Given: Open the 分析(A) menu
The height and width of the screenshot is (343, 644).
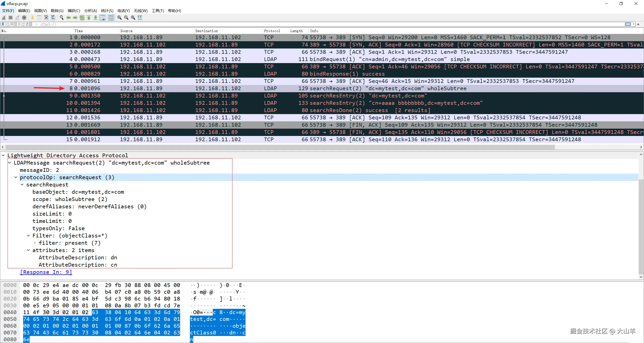Looking at the screenshot, I should (x=91, y=11).
